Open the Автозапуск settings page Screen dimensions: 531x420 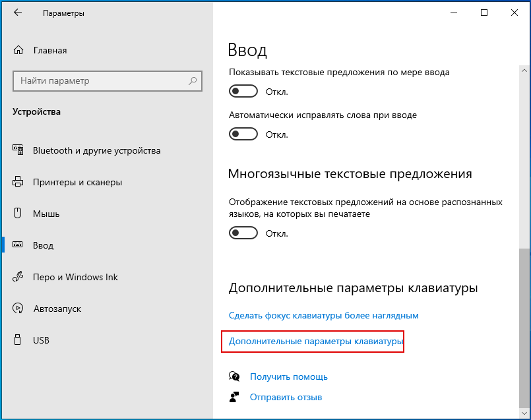point(57,309)
